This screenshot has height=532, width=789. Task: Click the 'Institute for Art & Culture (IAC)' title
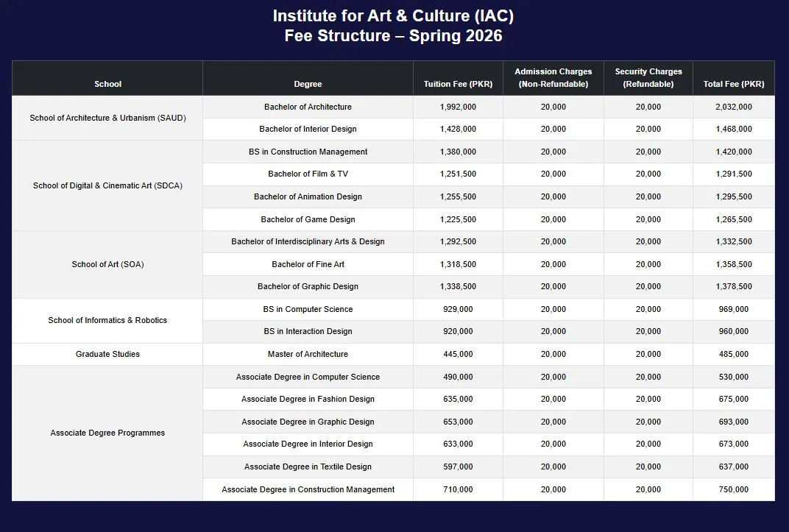click(x=393, y=15)
